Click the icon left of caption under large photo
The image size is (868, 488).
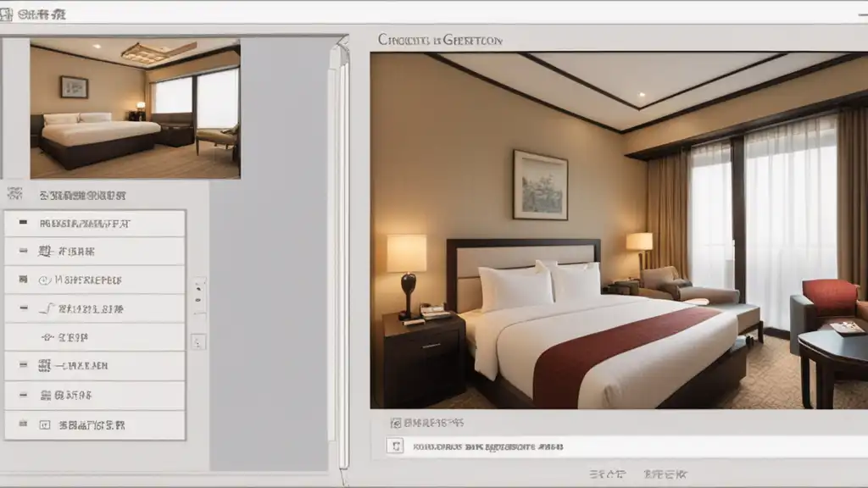click(x=396, y=424)
